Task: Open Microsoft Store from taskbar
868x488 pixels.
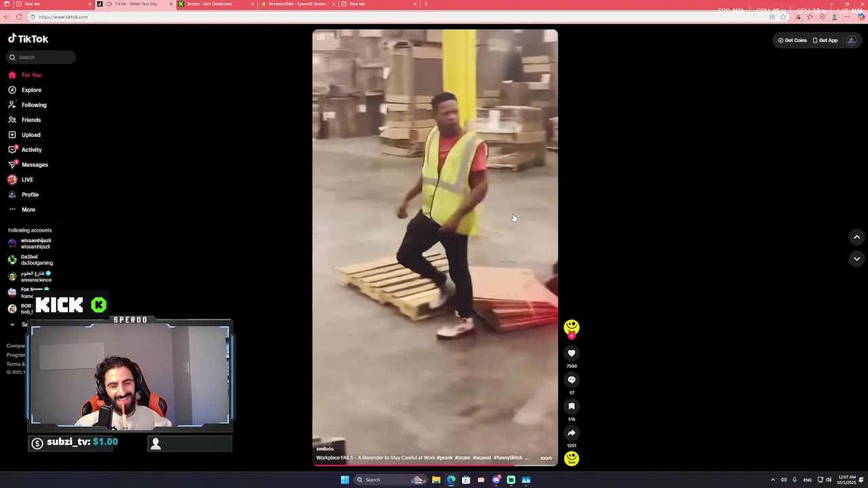Action: [x=466, y=480]
